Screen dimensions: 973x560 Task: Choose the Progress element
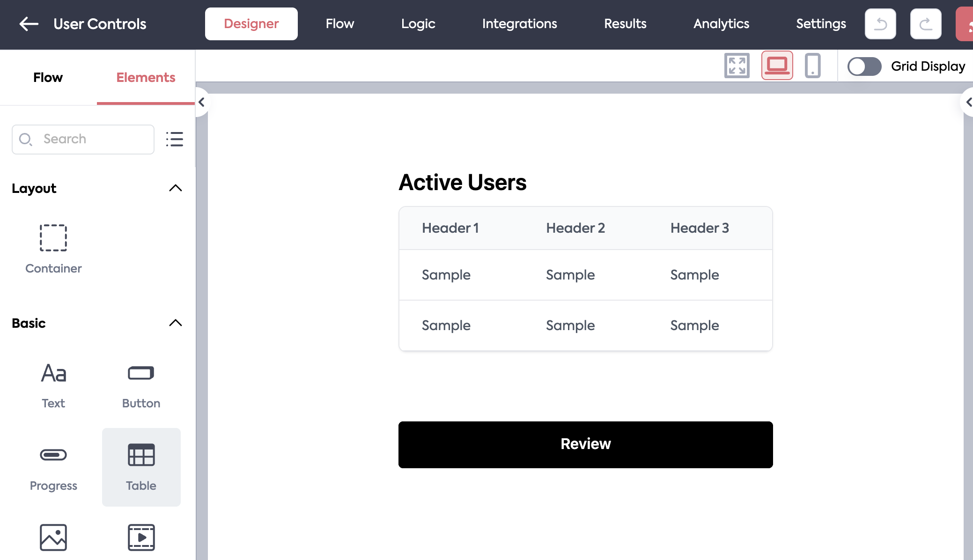coord(53,467)
